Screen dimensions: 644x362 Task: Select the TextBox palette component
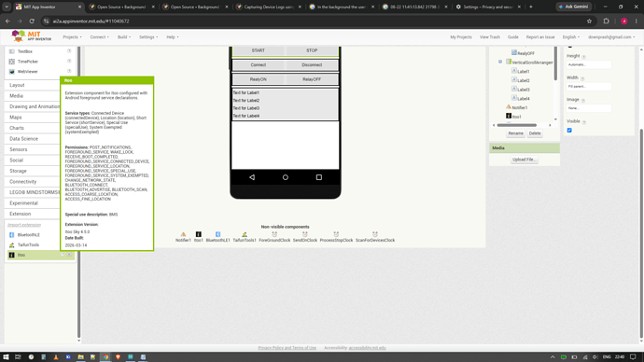24,51
